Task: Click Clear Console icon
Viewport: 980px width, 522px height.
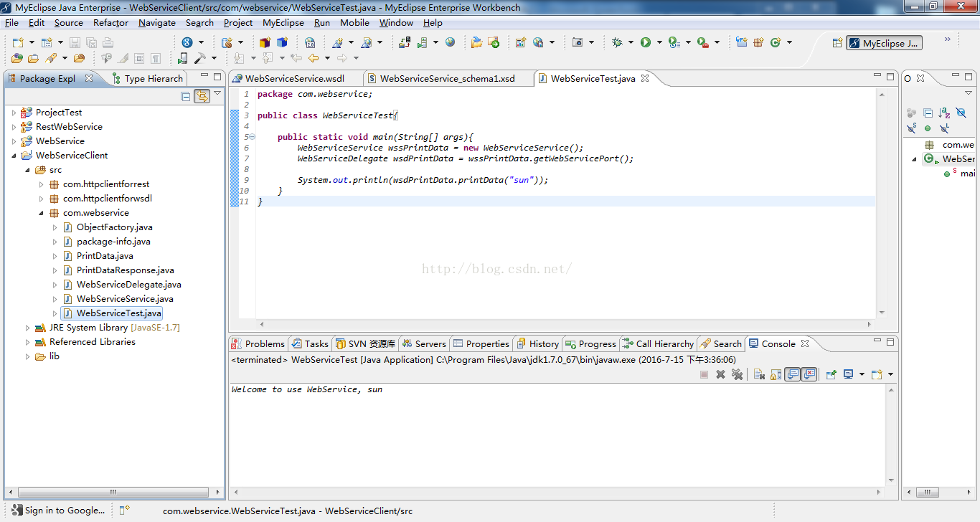Action: [x=759, y=374]
